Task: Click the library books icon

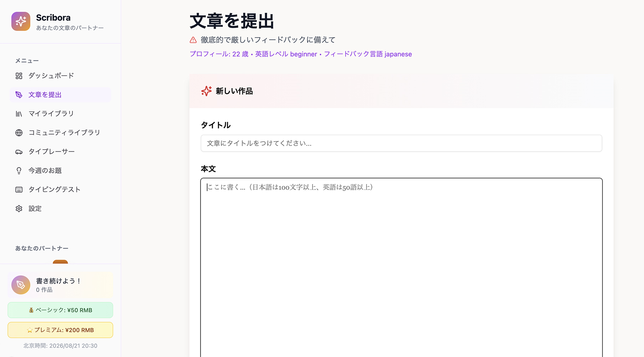Action: tap(19, 114)
